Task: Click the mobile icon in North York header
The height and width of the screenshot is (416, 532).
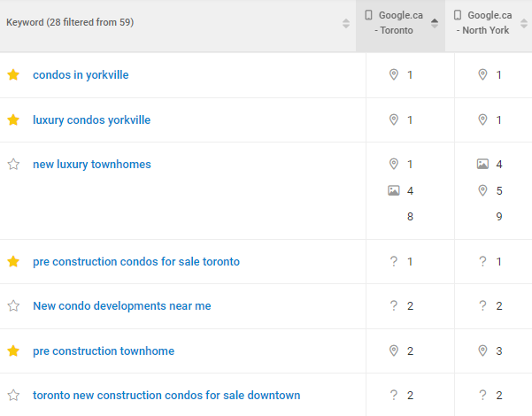Action: (457, 15)
